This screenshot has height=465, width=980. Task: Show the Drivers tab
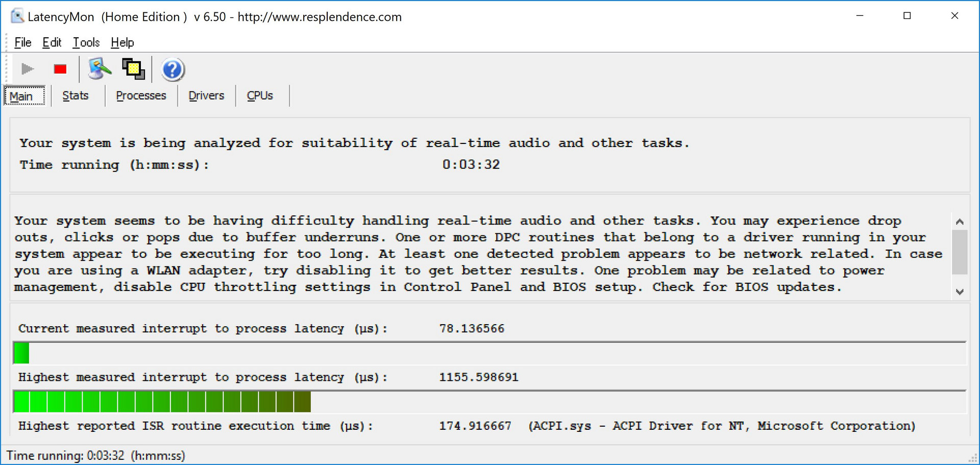(206, 96)
